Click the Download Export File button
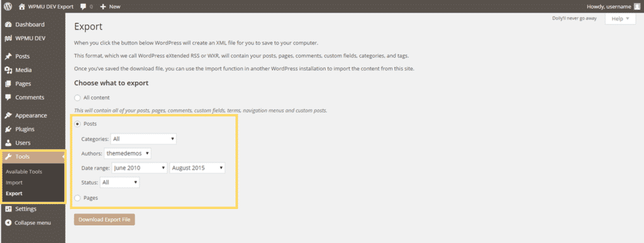Viewport: 644px width, 243px height. coord(104,220)
